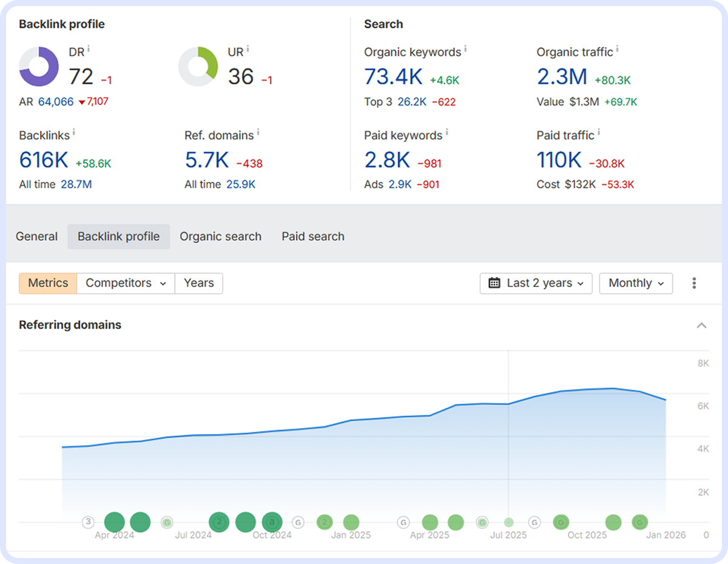
Task: Switch chart view to Years
Action: point(198,283)
